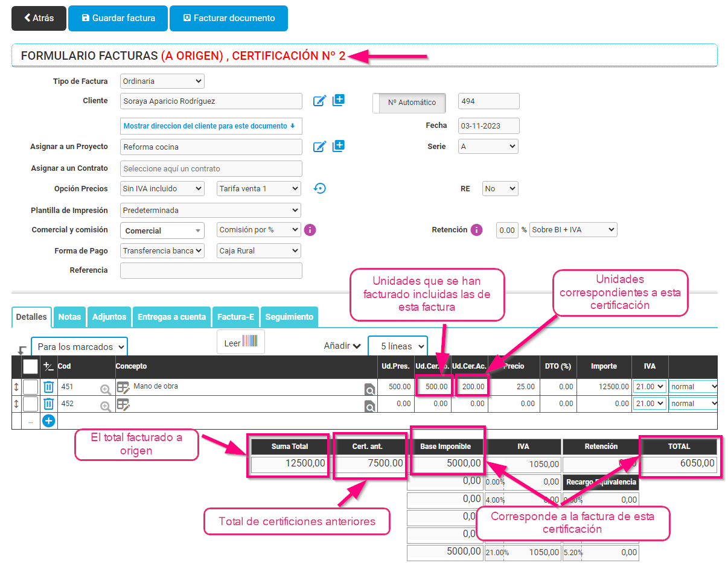Click Mostrar direccion del cliente link
The height and width of the screenshot is (563, 728).
pyautogui.click(x=211, y=126)
